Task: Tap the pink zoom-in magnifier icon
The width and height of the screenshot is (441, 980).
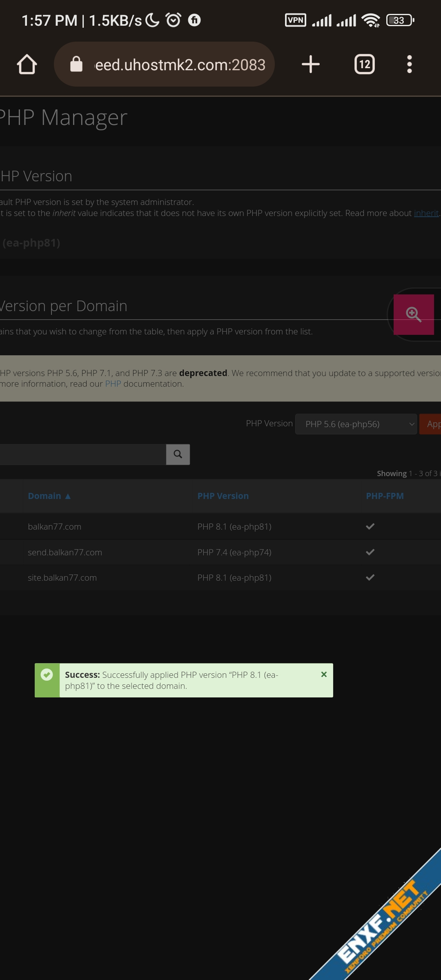Action: (413, 314)
